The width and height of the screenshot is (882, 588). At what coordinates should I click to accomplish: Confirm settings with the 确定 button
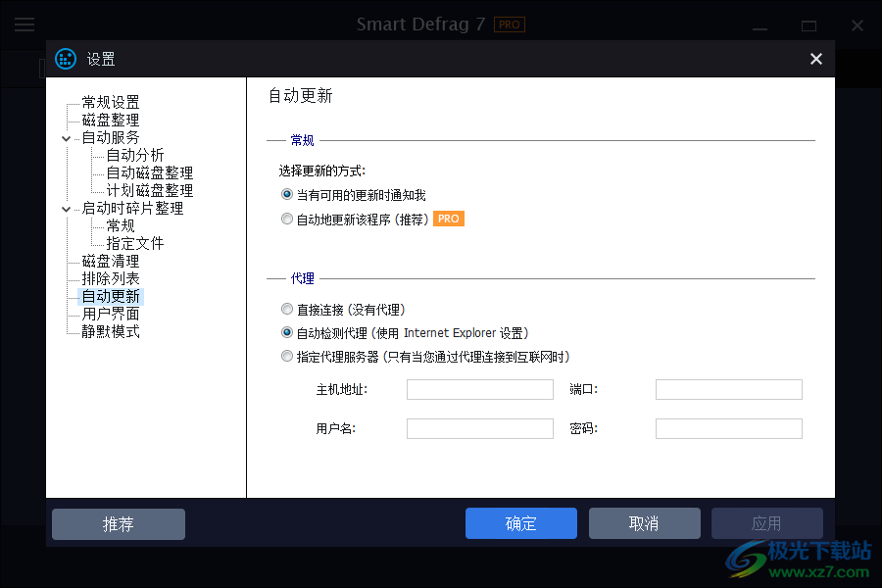click(x=521, y=523)
